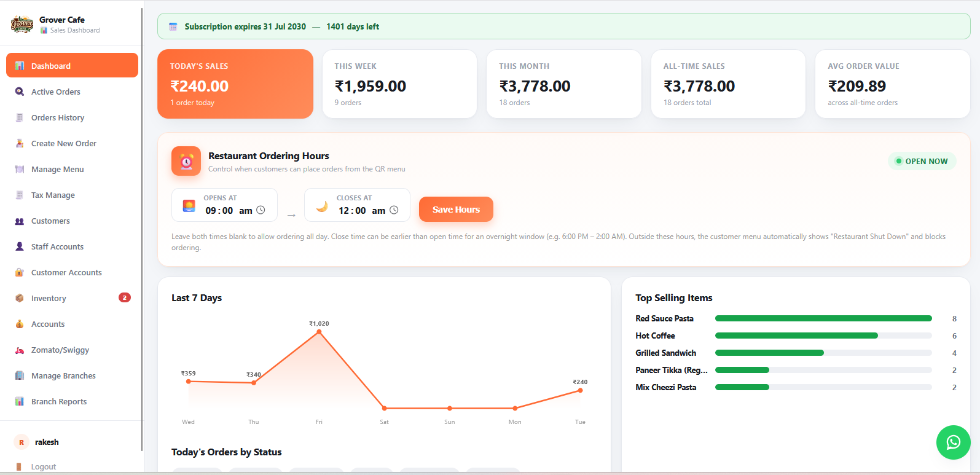Click the Branch Reports chart icon

click(x=20, y=401)
